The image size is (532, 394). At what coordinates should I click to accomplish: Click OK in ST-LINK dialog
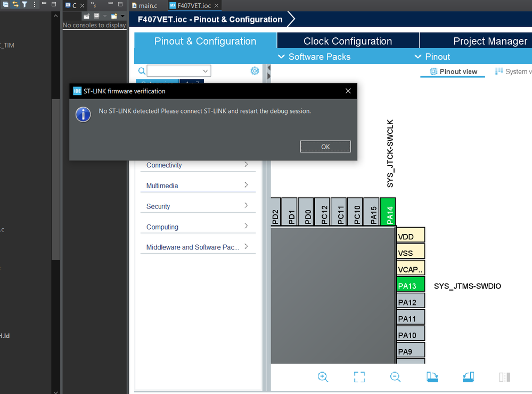(325, 147)
